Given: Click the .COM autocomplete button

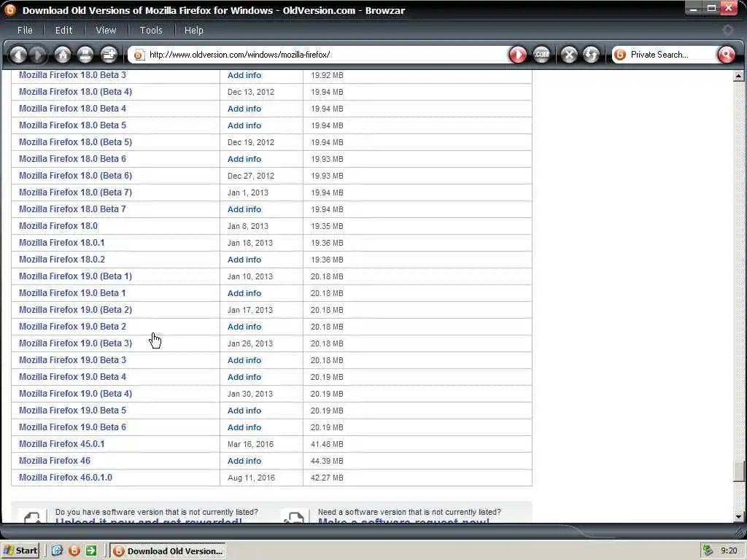Looking at the screenshot, I should (x=541, y=55).
